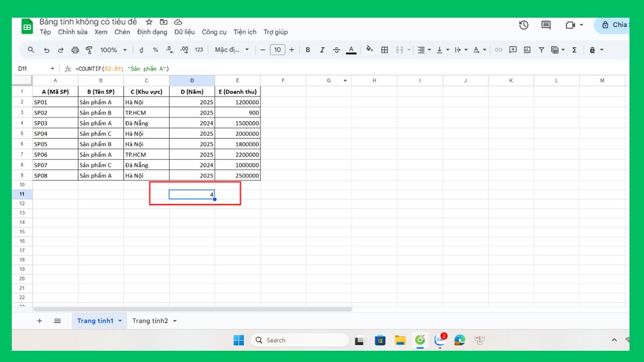
Task: Apply italic formatting
Action: tap(322, 49)
